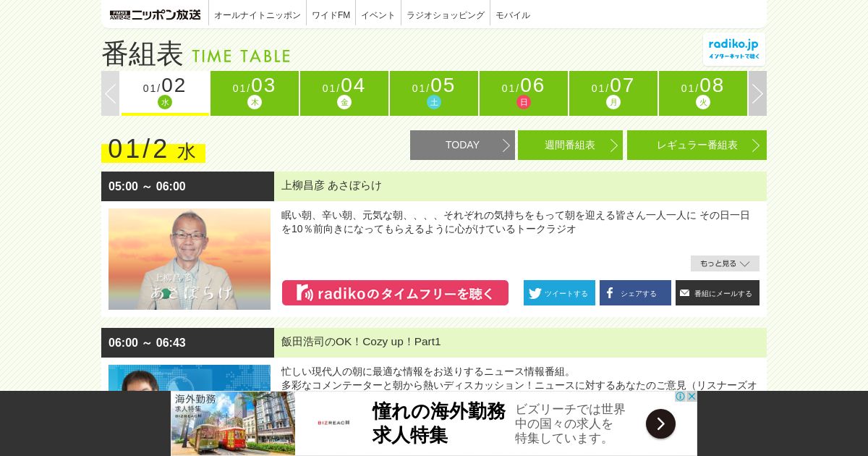868x456 pixels.
Task: Click the Twitter bird ツイートする button
Action: (559, 293)
